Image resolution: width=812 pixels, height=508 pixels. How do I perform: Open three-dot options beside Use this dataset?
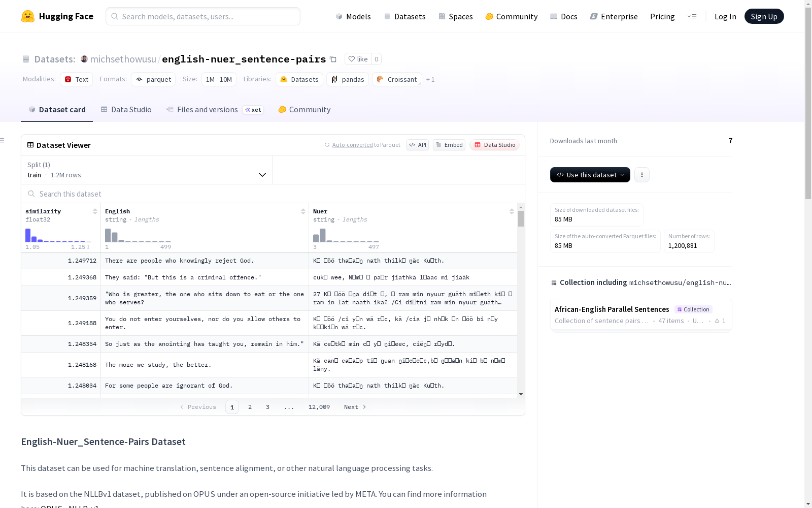tap(642, 175)
